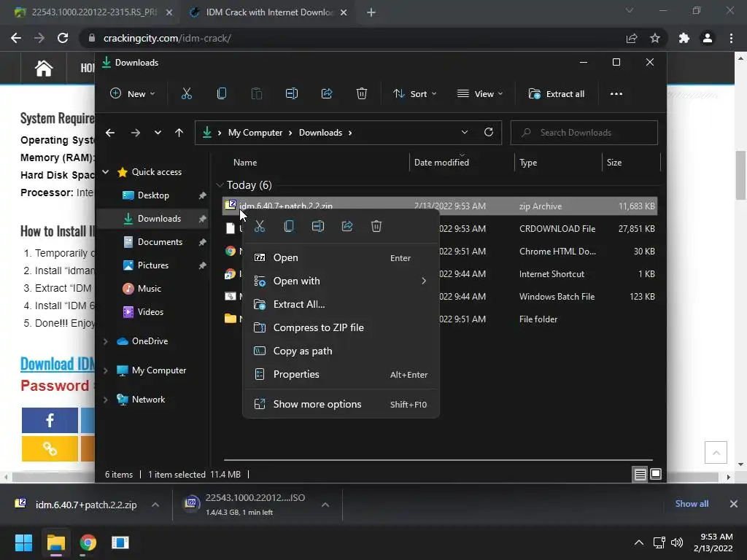Expand the Network tree node
This screenshot has height=560, width=747.
(106, 400)
